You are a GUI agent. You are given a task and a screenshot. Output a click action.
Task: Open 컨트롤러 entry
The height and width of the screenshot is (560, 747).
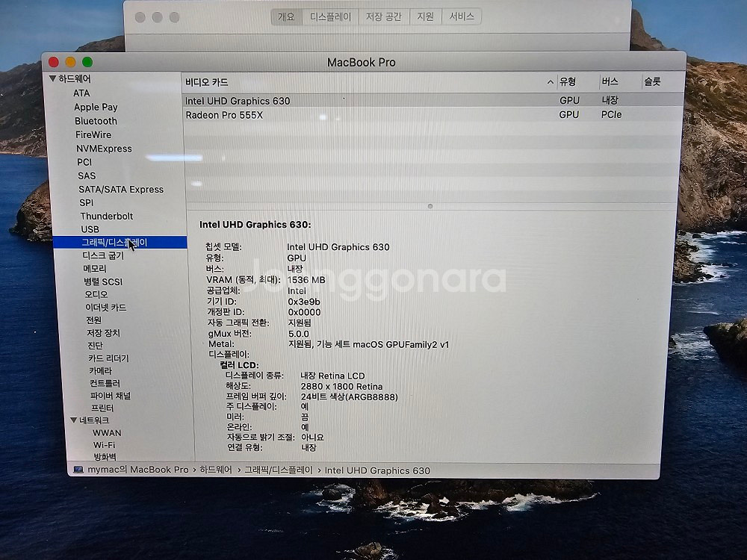105,383
